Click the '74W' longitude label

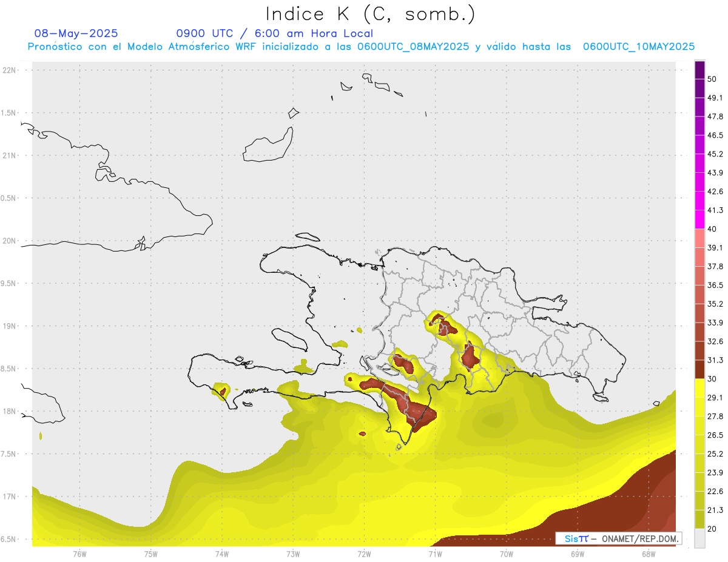point(222,554)
